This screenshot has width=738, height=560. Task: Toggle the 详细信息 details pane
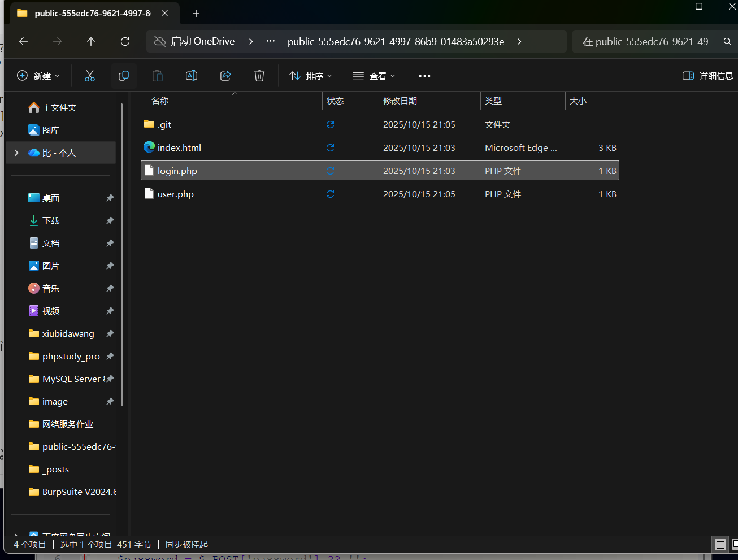[707, 76]
